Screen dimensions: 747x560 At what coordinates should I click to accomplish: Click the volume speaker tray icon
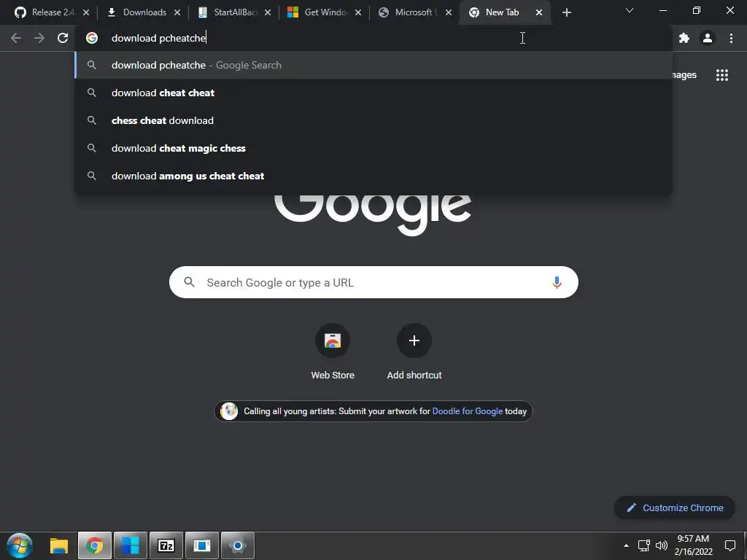[x=661, y=545]
